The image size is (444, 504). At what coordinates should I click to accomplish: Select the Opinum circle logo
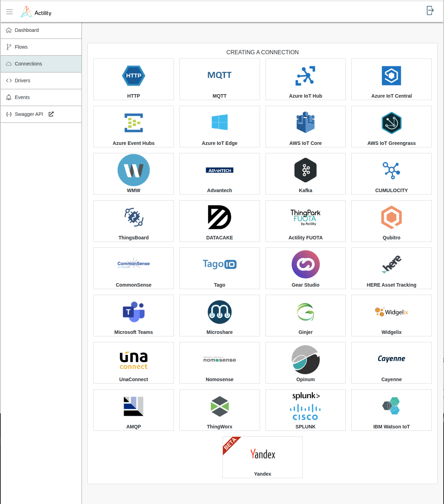(305, 359)
